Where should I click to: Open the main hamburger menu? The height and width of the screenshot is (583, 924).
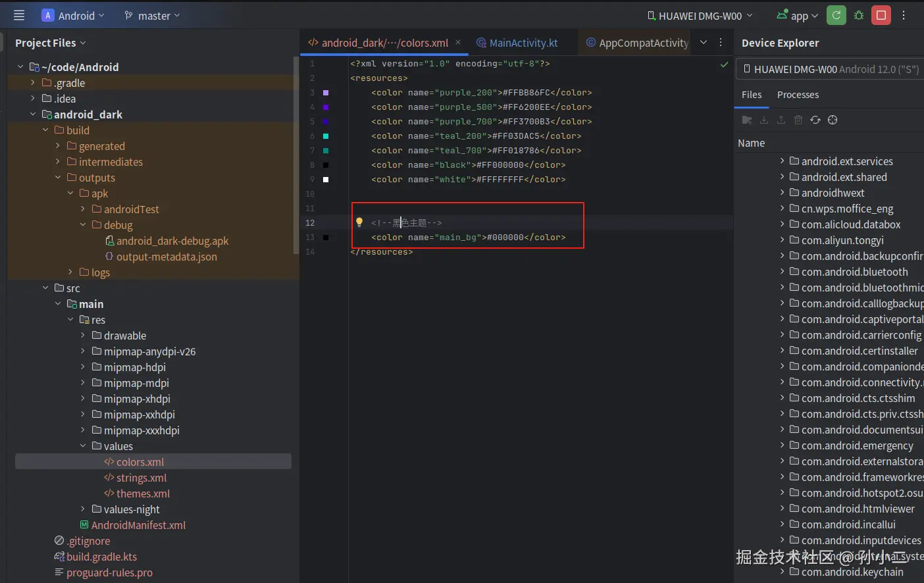click(19, 15)
